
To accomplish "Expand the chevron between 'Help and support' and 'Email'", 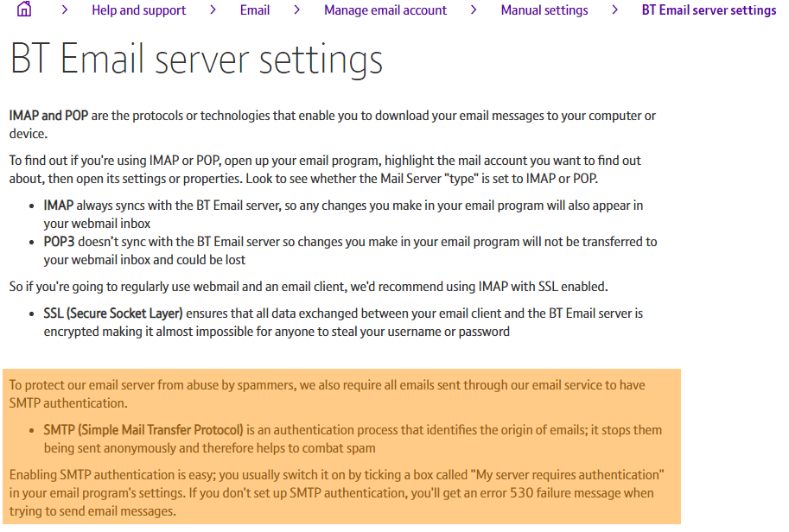I will [212, 11].
